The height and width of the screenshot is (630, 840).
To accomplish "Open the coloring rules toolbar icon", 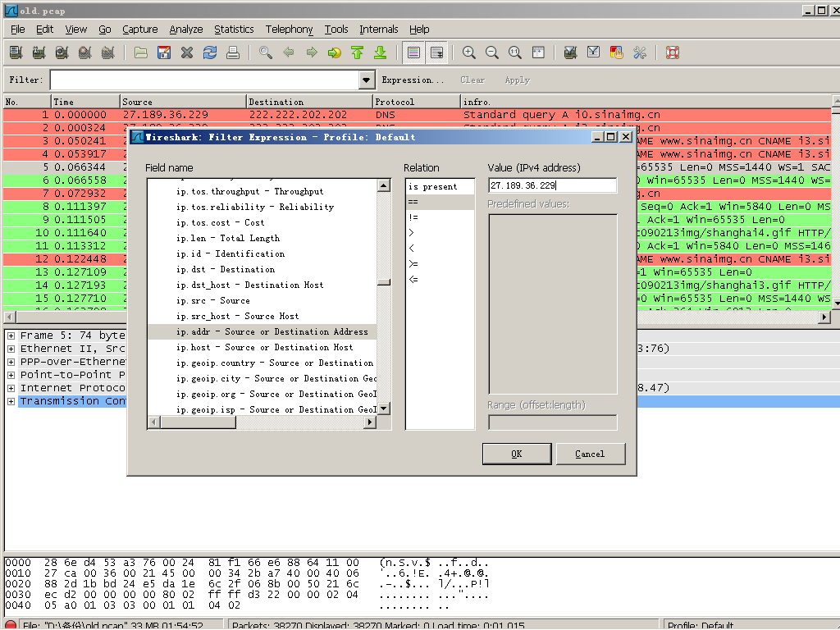I will [617, 52].
